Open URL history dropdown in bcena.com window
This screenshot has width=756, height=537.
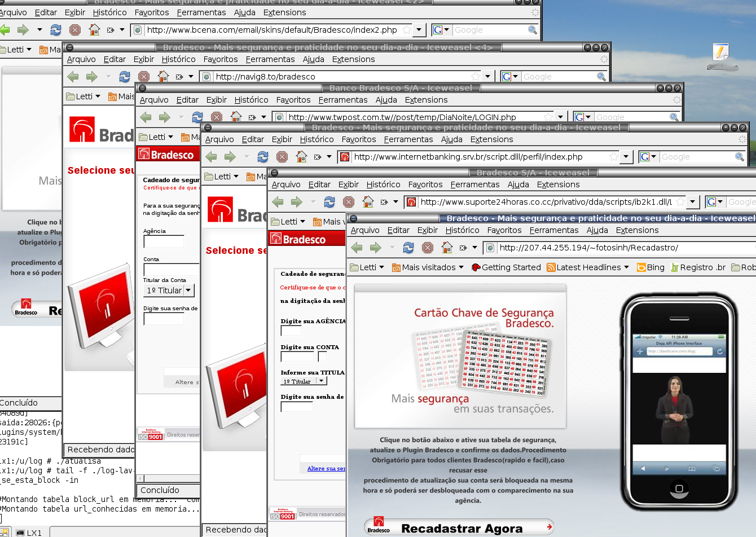[419, 30]
